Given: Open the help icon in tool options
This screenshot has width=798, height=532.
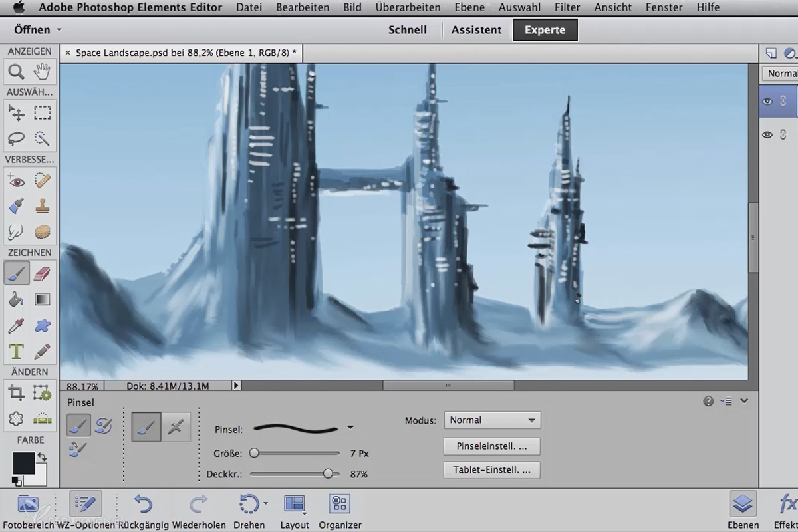Looking at the screenshot, I should 708,401.
